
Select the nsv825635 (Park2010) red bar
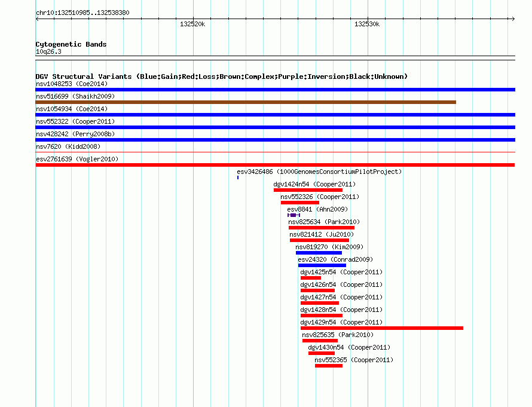click(x=320, y=341)
